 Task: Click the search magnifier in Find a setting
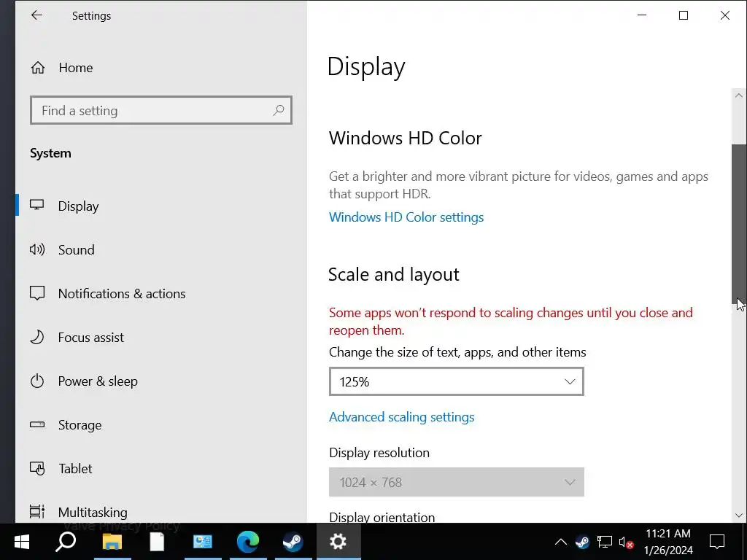click(x=279, y=111)
